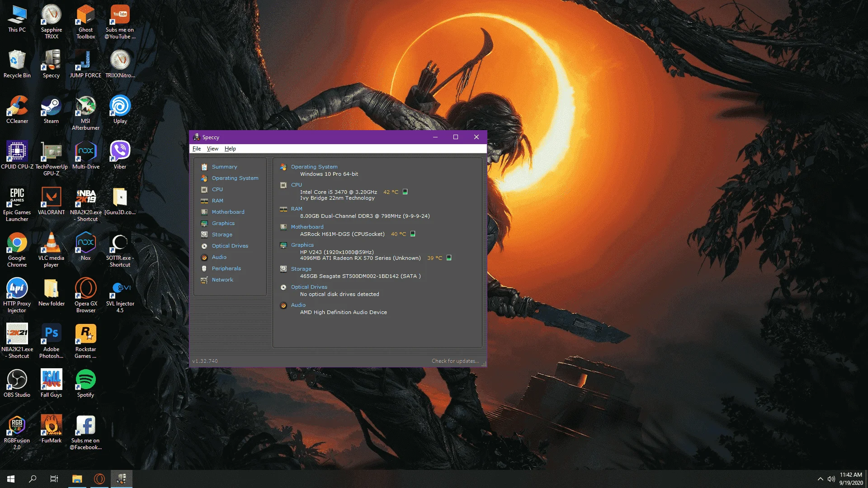Open Task View from the taskbar
Image resolution: width=868 pixels, height=488 pixels.
coord(54,479)
